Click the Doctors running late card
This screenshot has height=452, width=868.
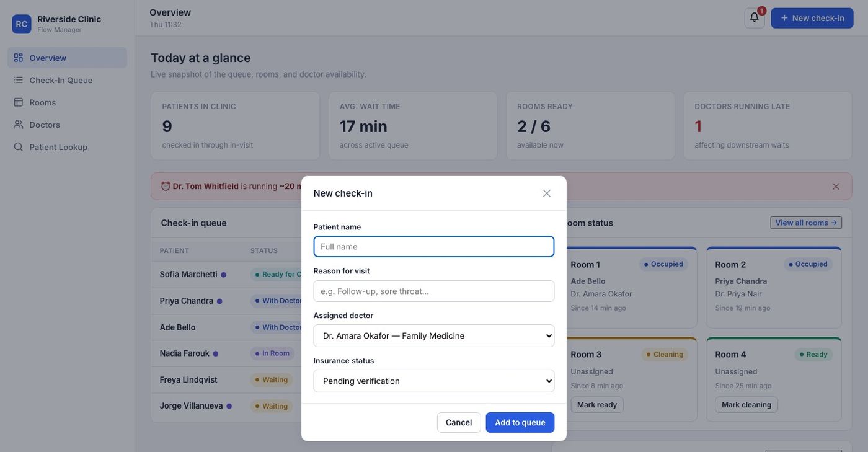768,126
